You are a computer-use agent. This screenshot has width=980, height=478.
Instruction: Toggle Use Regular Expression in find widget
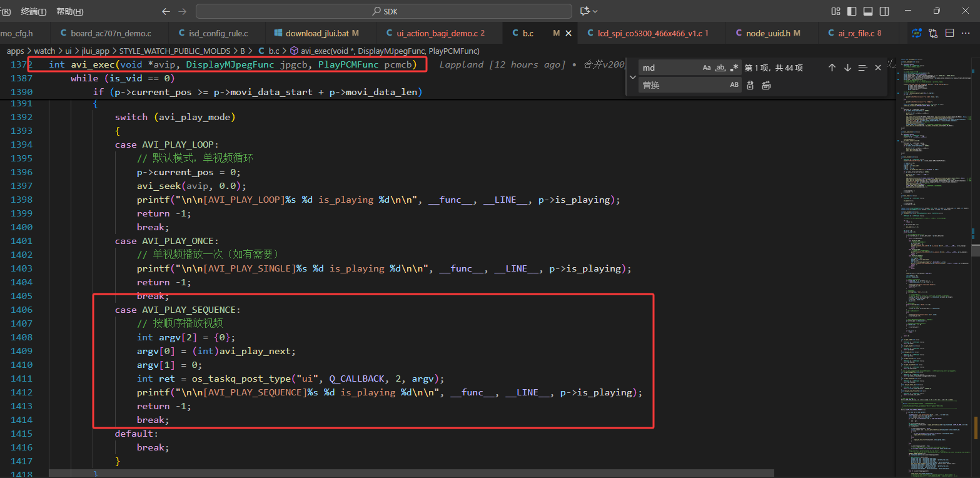(x=734, y=68)
